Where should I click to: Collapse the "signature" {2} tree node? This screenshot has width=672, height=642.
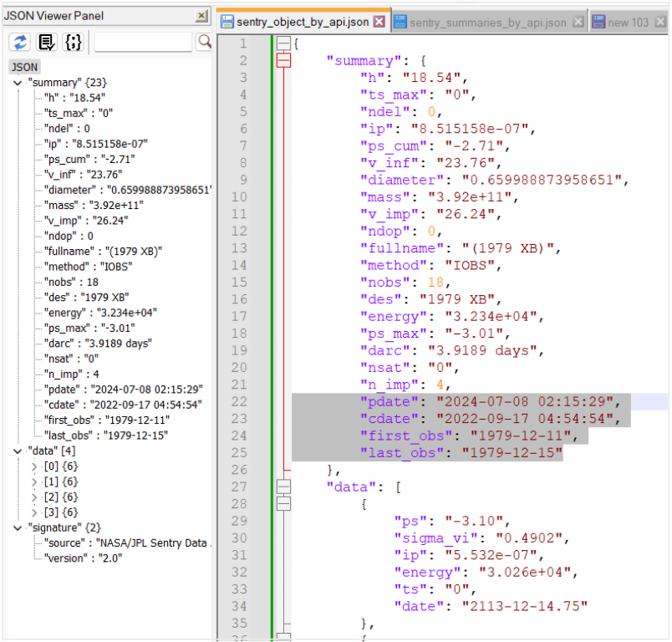pyautogui.click(x=18, y=527)
